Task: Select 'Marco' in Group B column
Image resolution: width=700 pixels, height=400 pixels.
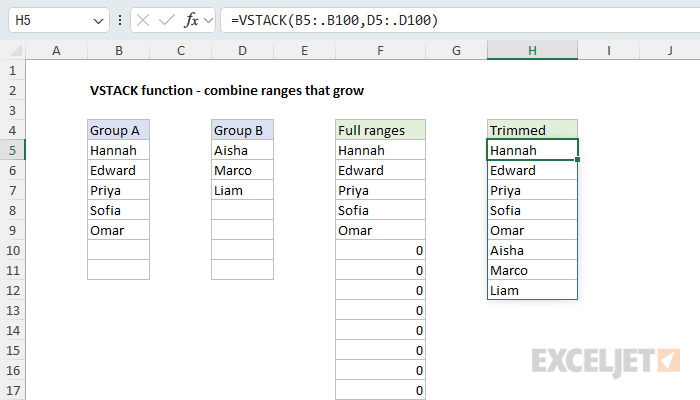Action: click(x=242, y=171)
